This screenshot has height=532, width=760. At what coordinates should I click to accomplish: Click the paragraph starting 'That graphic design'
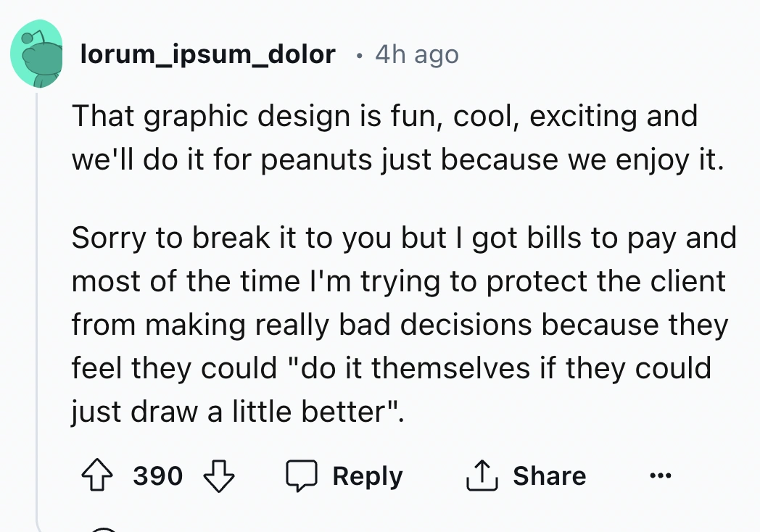[397, 137]
